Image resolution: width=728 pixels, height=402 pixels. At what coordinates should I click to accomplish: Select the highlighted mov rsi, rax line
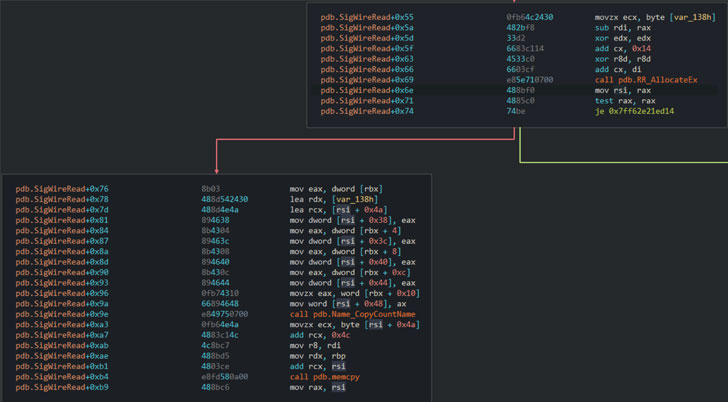pyautogui.click(x=518, y=91)
